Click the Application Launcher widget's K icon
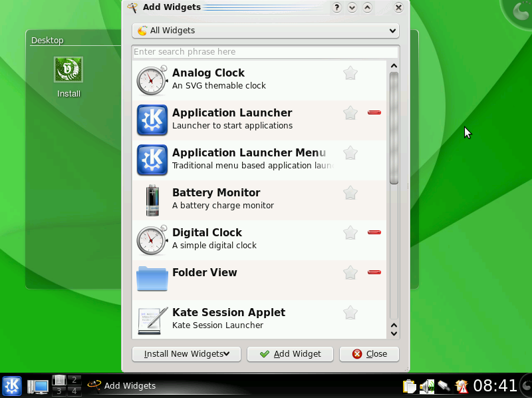The image size is (532, 398). (x=152, y=120)
